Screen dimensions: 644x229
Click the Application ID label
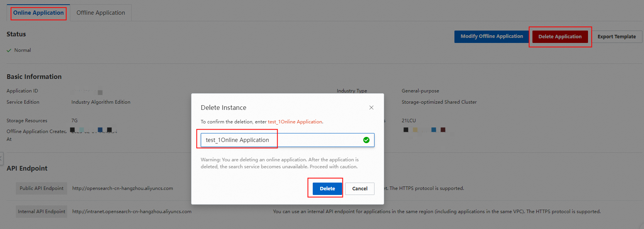(x=22, y=91)
